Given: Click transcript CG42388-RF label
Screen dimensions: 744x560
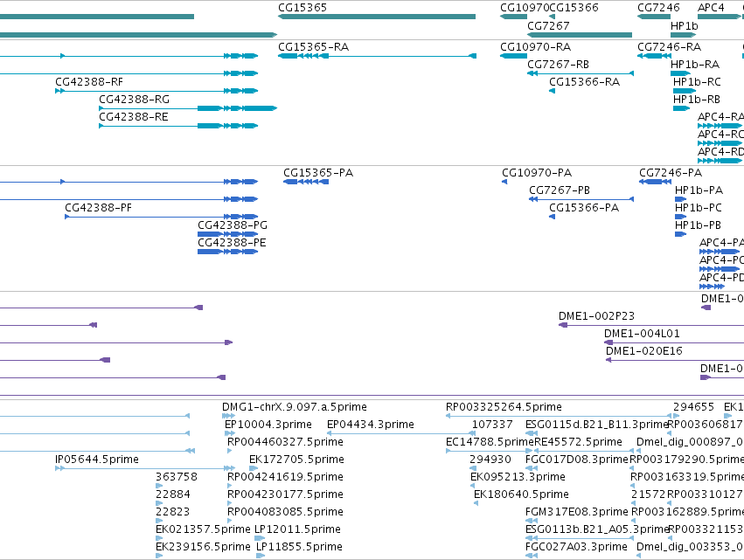Looking at the screenshot, I should (x=89, y=82).
